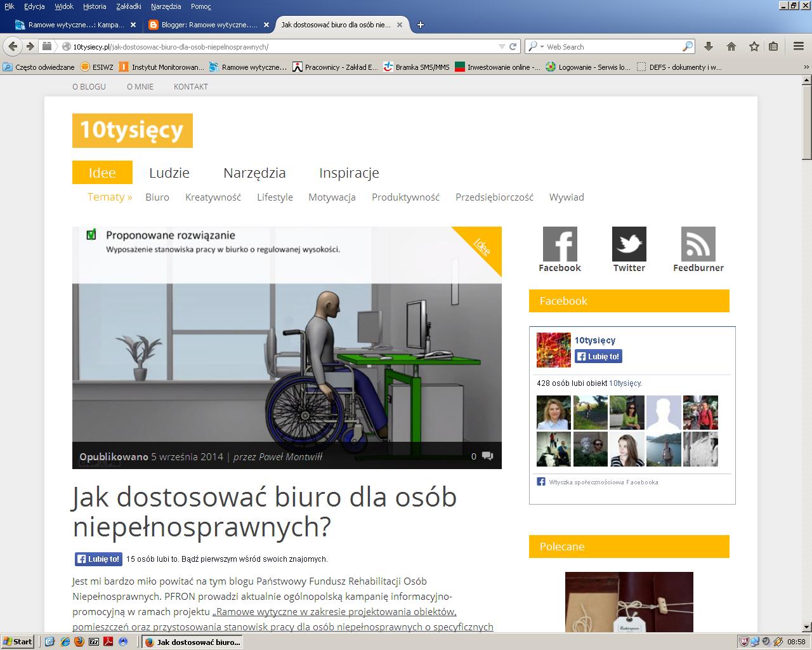Bookmark this page with the star icon

click(x=754, y=46)
